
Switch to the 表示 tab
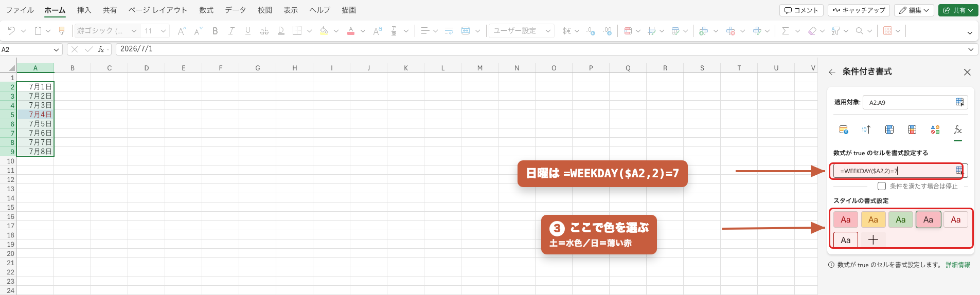pos(291,10)
